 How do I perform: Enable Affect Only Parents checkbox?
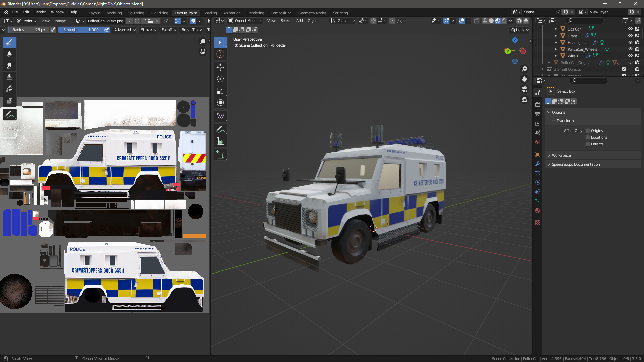coord(588,144)
